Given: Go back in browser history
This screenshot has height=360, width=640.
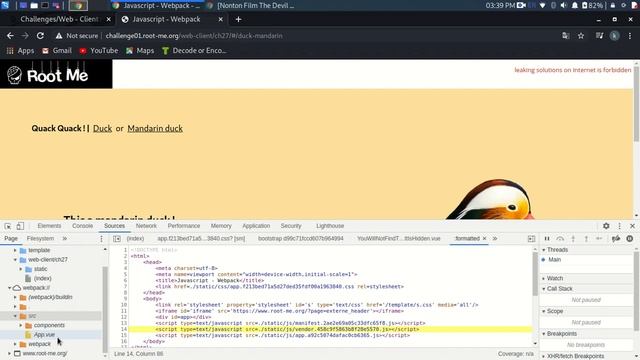Looking at the screenshot, I should click(10, 36).
